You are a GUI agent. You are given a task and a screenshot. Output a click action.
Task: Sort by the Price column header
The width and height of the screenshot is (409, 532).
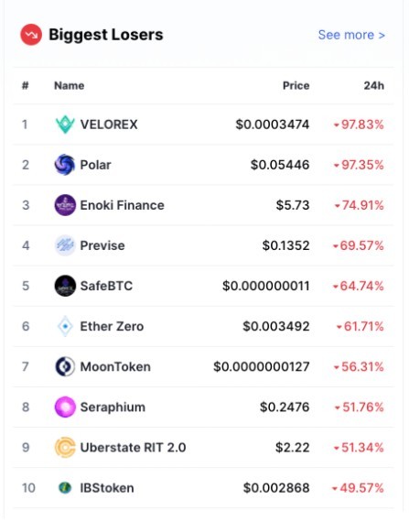[x=296, y=85]
